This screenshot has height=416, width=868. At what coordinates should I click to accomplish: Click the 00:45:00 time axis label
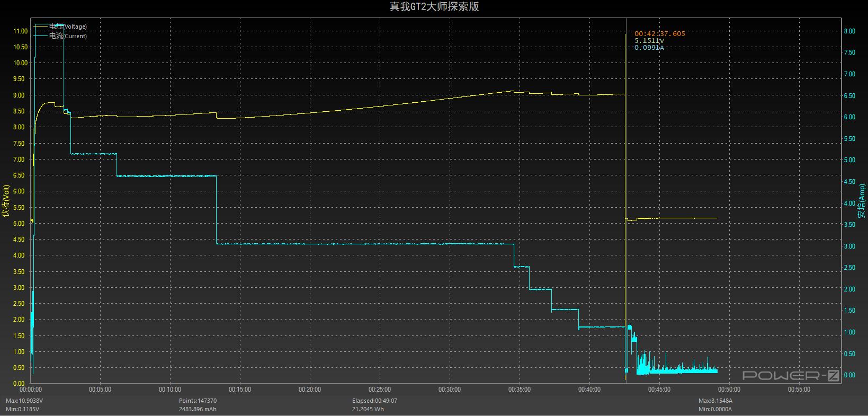pos(659,390)
